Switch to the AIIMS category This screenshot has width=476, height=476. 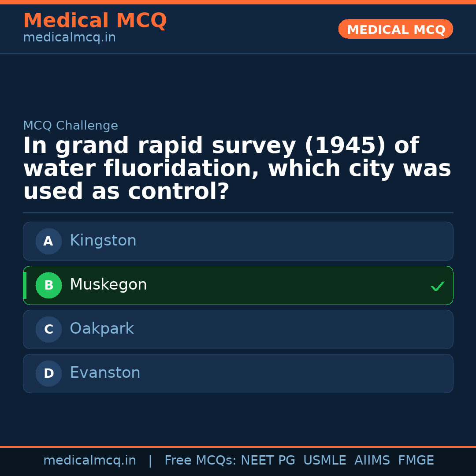click(x=372, y=460)
